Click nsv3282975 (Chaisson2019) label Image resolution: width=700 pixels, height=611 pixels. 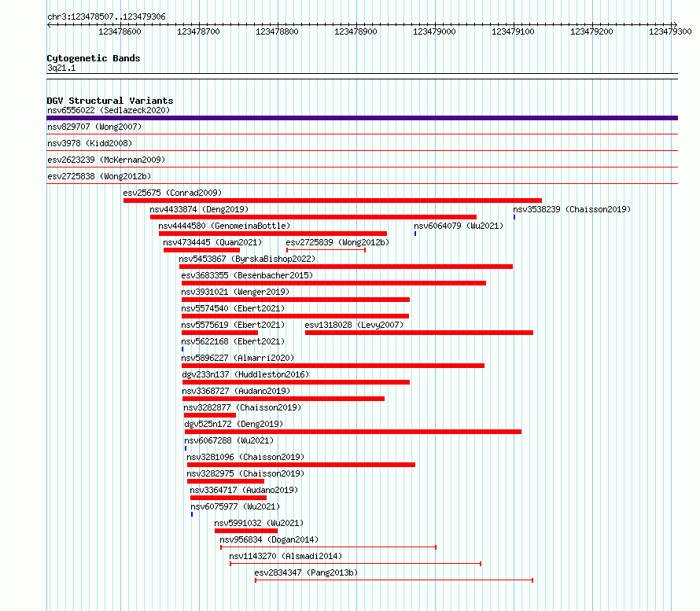pos(245,473)
